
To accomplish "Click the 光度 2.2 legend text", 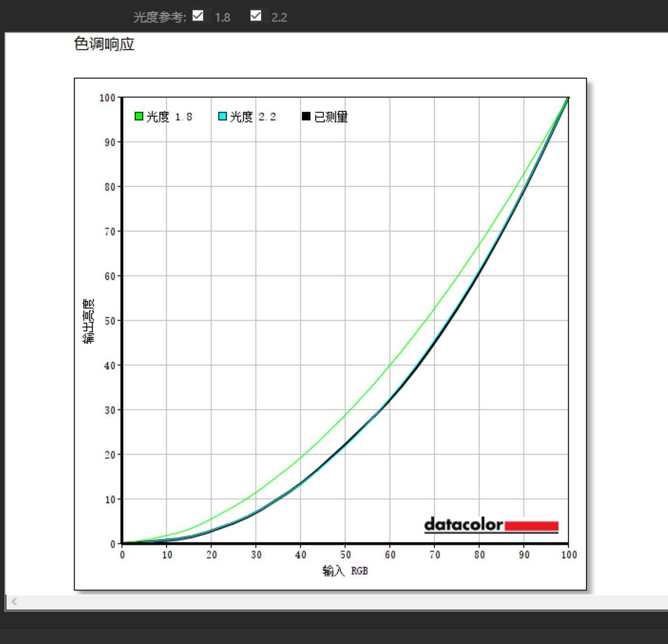I will [253, 117].
